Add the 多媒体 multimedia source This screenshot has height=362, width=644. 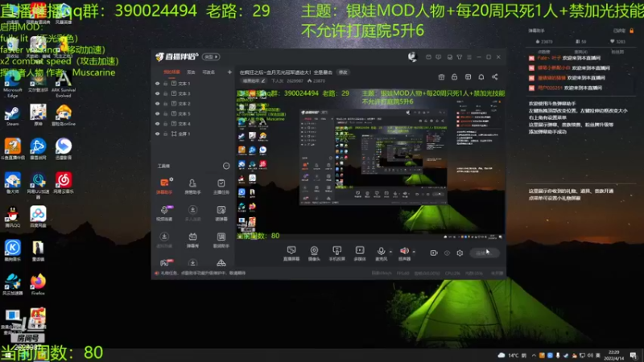pos(360,253)
